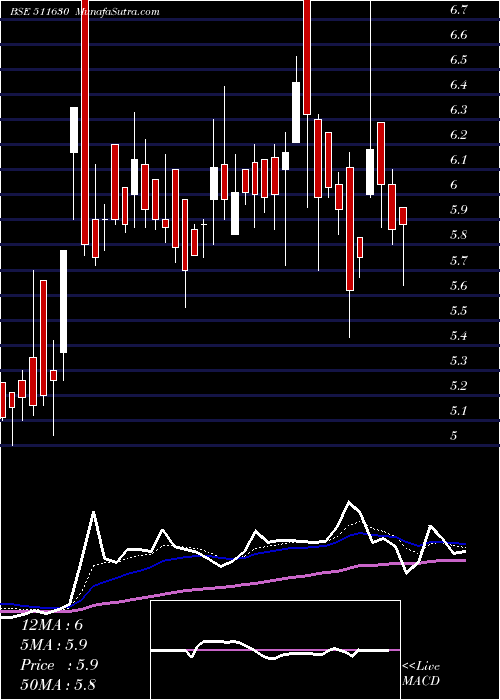Click the 5.1 price axis label
This screenshot has height=700, width=500.
click(x=459, y=411)
